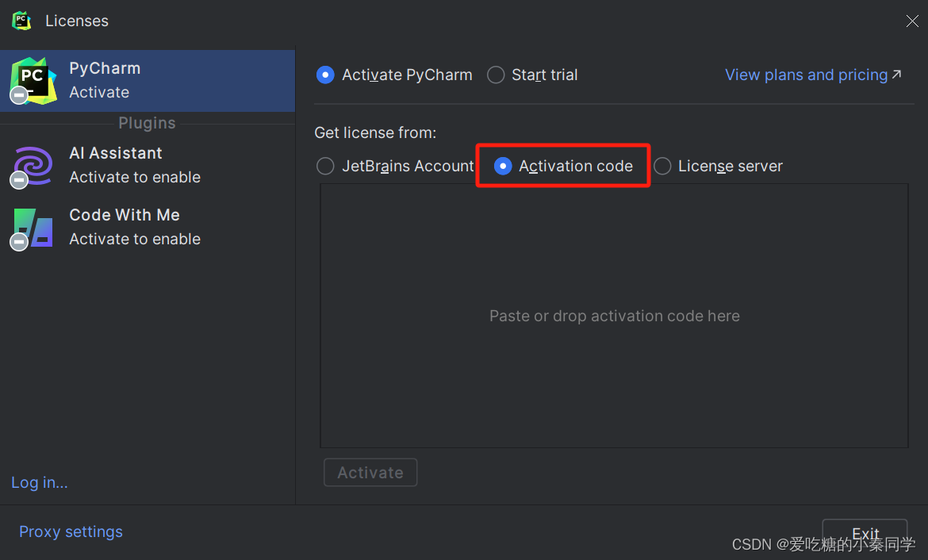Image resolution: width=928 pixels, height=560 pixels.
Task: Close the Licenses dialog
Action: pos(912,21)
